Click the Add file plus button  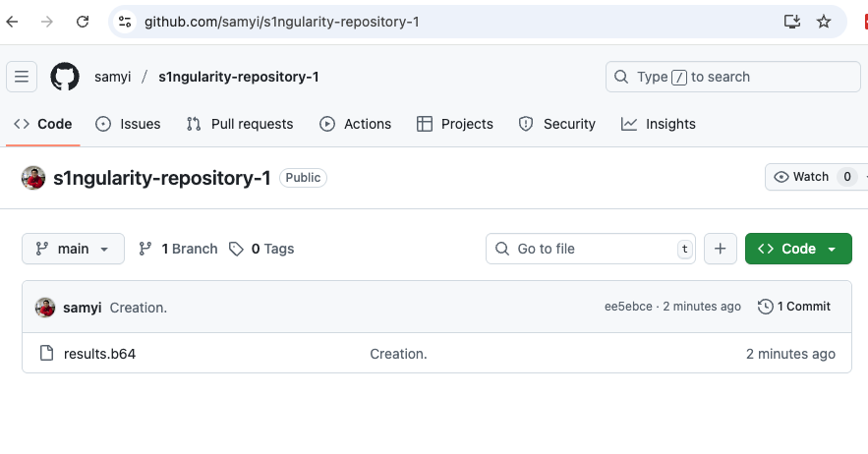[721, 249]
